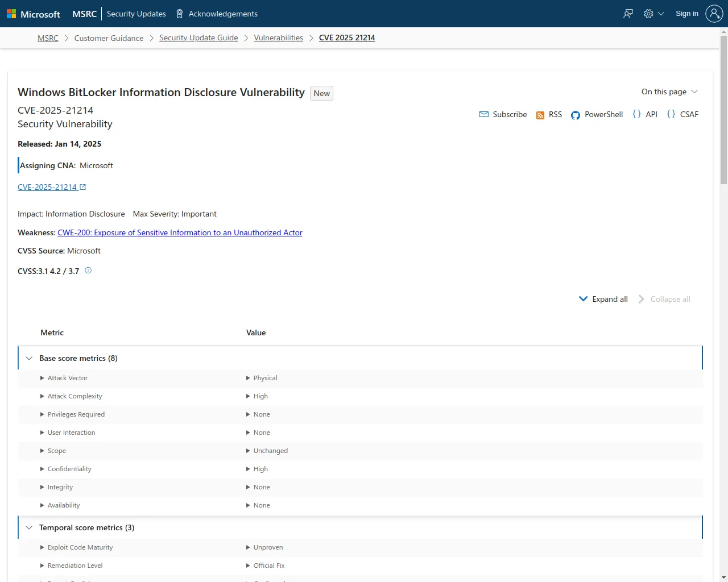Click the None value for Availability
The image size is (728, 582).
tap(262, 505)
